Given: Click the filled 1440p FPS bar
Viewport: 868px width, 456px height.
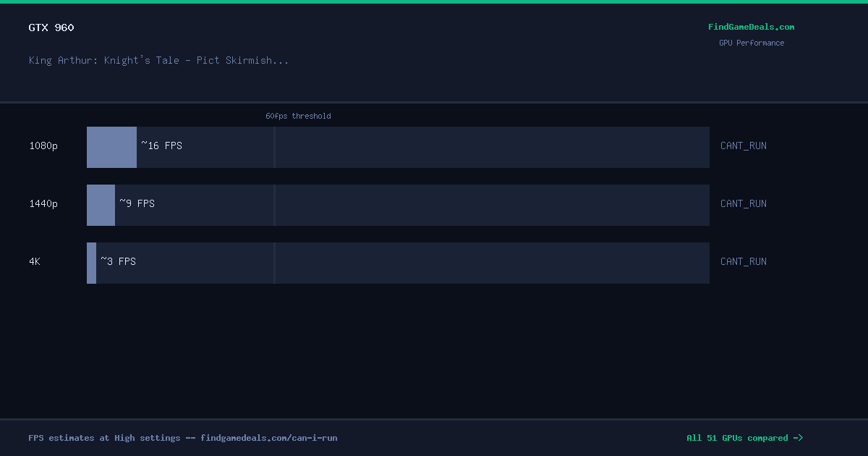Looking at the screenshot, I should click(101, 205).
